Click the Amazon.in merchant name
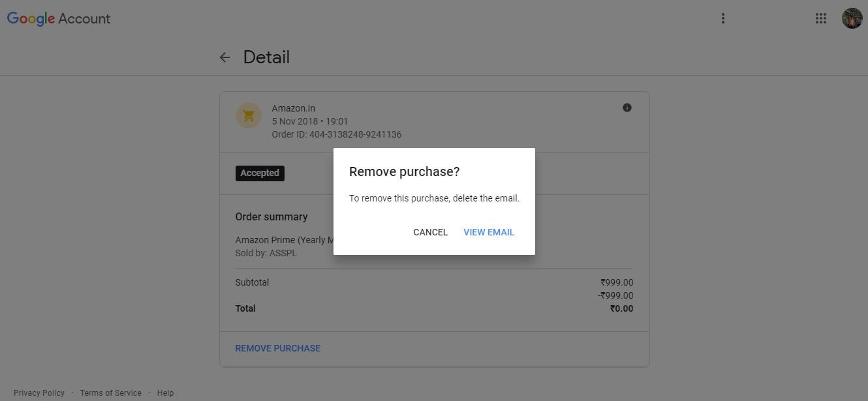This screenshot has height=401, width=868. [293, 108]
